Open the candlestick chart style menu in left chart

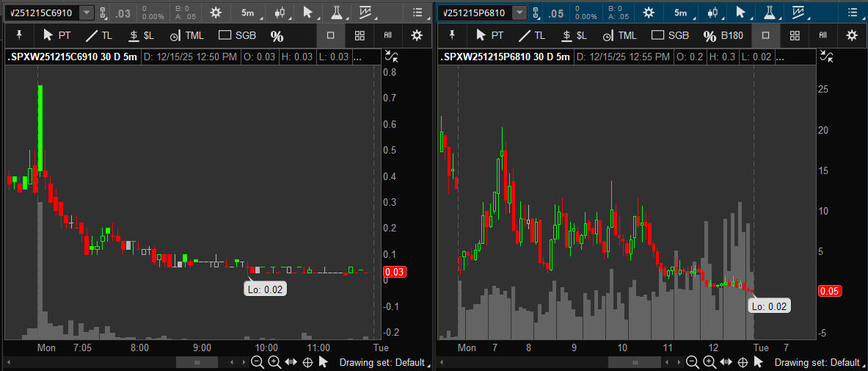click(x=280, y=12)
